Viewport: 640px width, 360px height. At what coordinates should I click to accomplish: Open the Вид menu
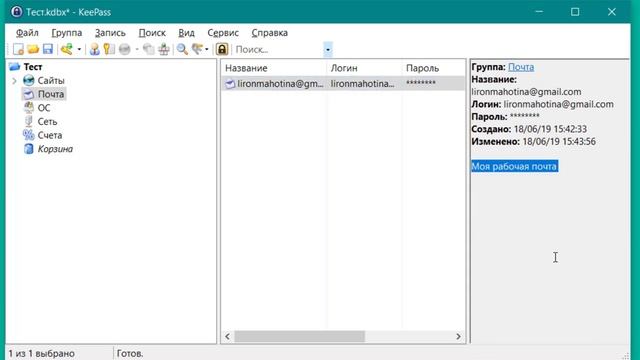(x=186, y=33)
